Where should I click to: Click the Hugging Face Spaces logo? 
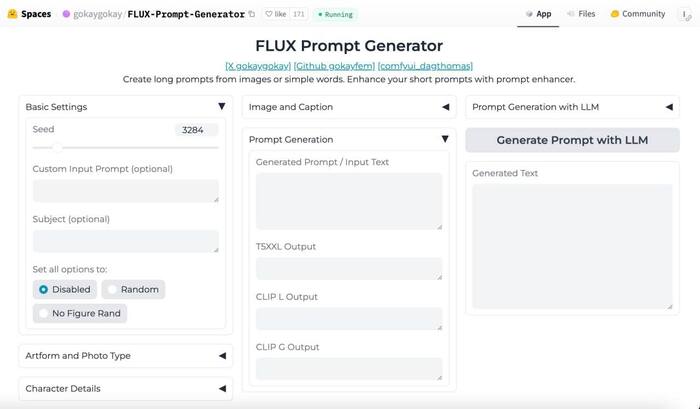12,14
